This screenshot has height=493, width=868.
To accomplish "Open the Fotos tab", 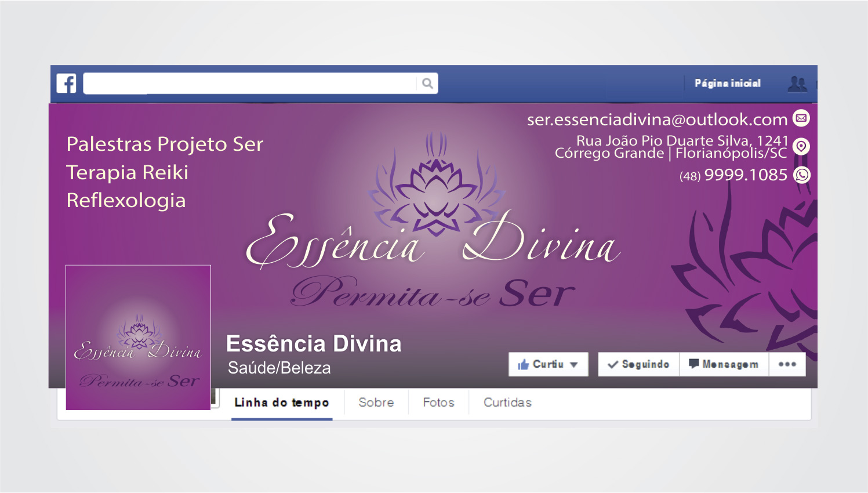I will point(438,403).
